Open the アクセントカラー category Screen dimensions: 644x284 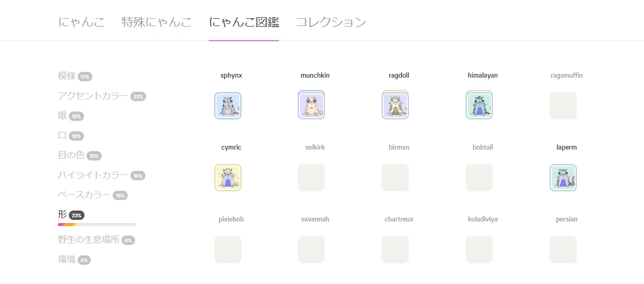pos(93,96)
